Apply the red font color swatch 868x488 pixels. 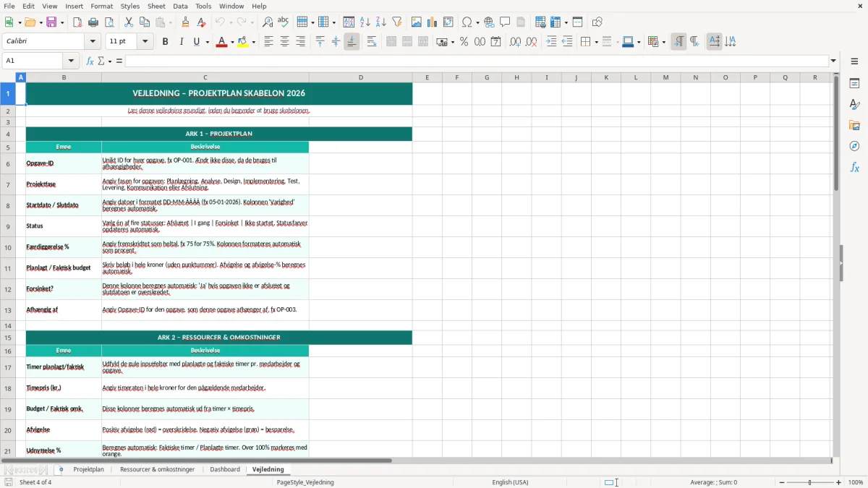tap(221, 42)
